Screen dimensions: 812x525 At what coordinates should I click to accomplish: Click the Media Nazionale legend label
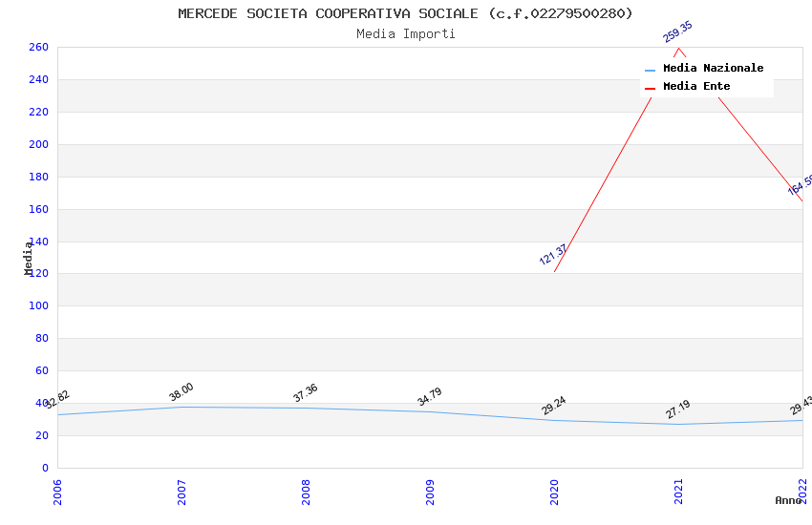click(x=713, y=68)
